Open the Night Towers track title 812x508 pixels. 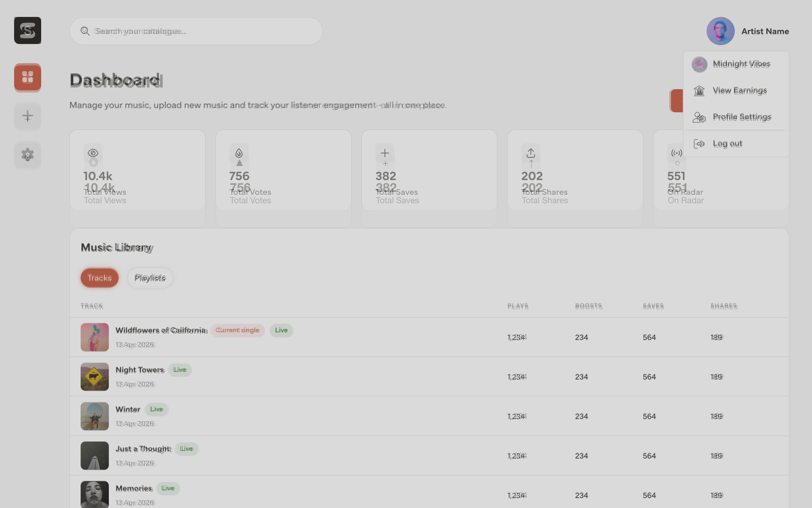tap(140, 370)
